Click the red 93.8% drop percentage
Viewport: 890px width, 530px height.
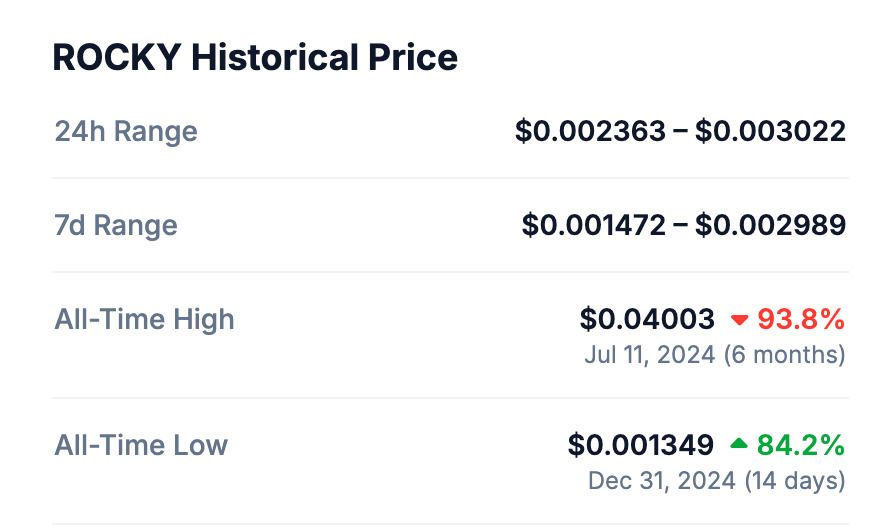pyautogui.click(x=801, y=320)
